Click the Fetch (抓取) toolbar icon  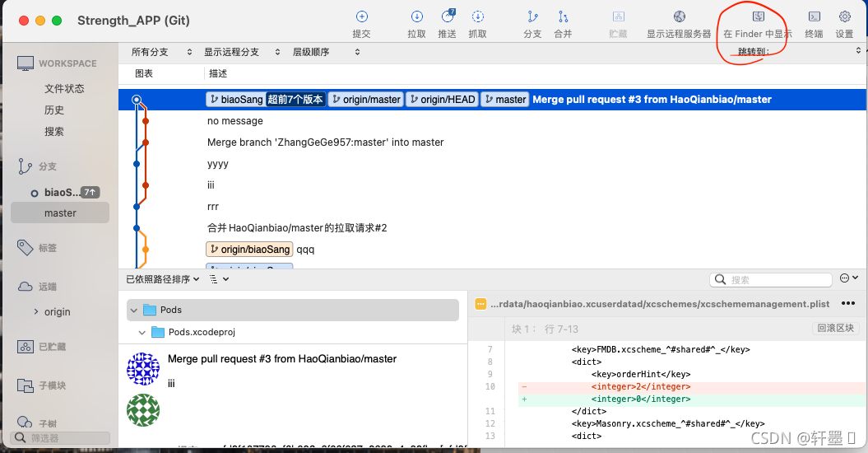tap(478, 17)
